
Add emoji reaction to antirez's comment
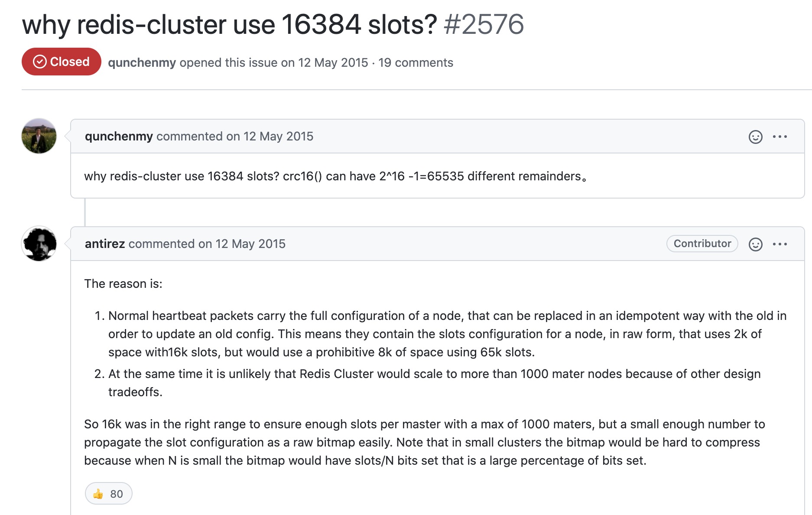755,244
